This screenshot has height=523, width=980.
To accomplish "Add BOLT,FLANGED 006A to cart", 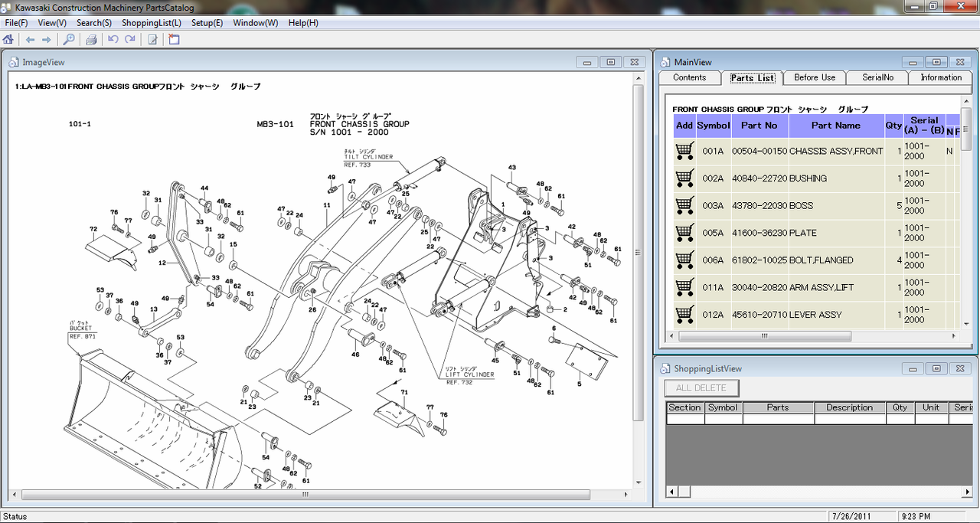I will 684,260.
